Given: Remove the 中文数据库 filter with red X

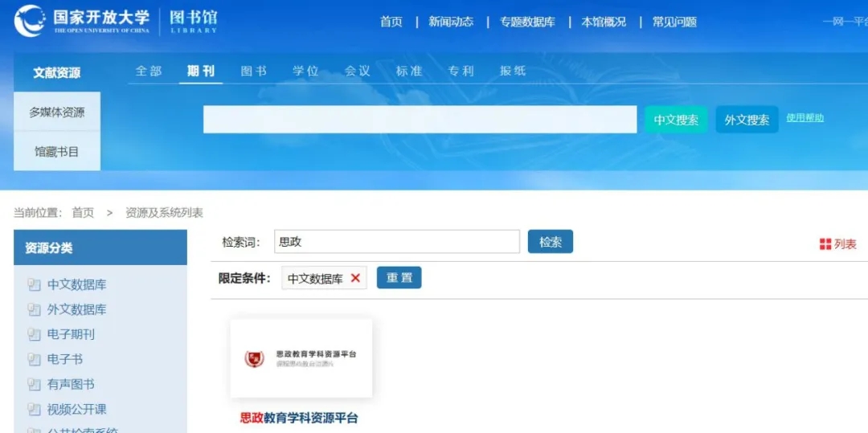Looking at the screenshot, I should click(355, 278).
